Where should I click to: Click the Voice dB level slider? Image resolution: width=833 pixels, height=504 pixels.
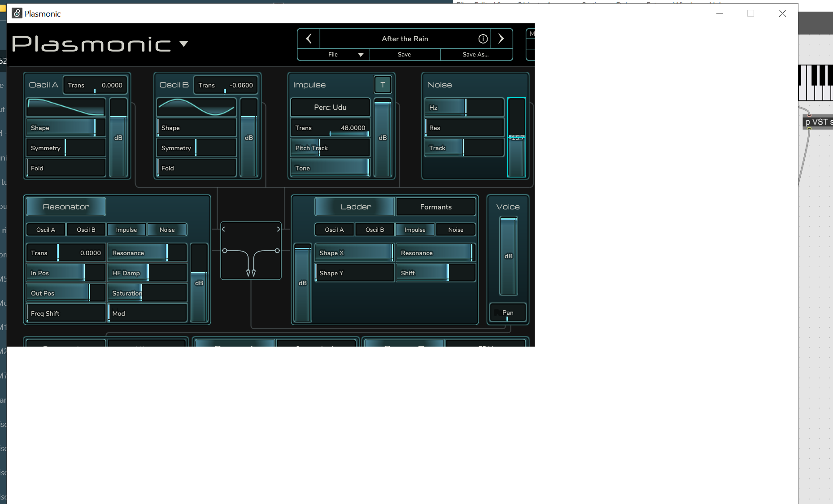509,256
